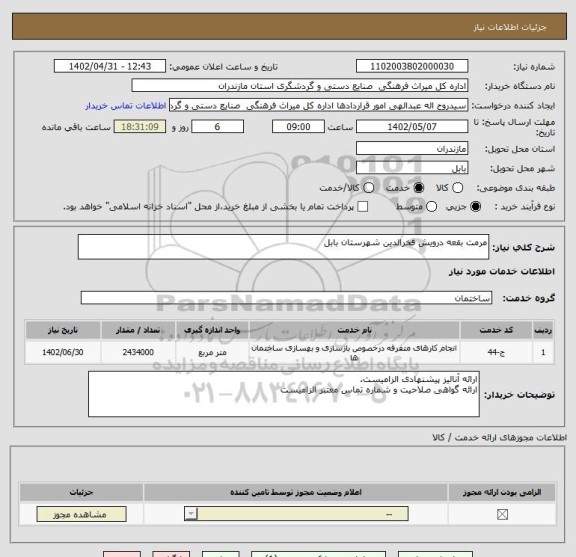Click the الزامی بودن ارائه مجوز header

point(502,492)
